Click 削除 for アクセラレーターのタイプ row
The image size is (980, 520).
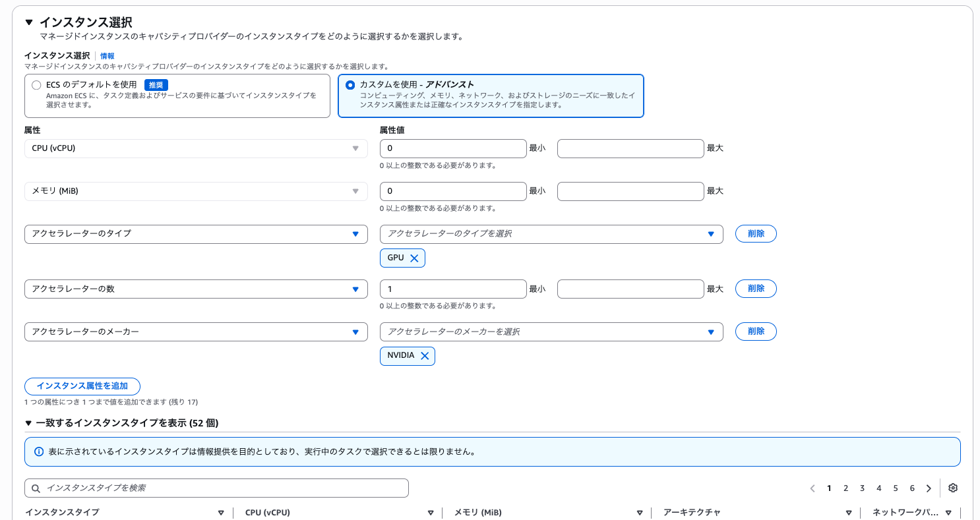pos(756,234)
